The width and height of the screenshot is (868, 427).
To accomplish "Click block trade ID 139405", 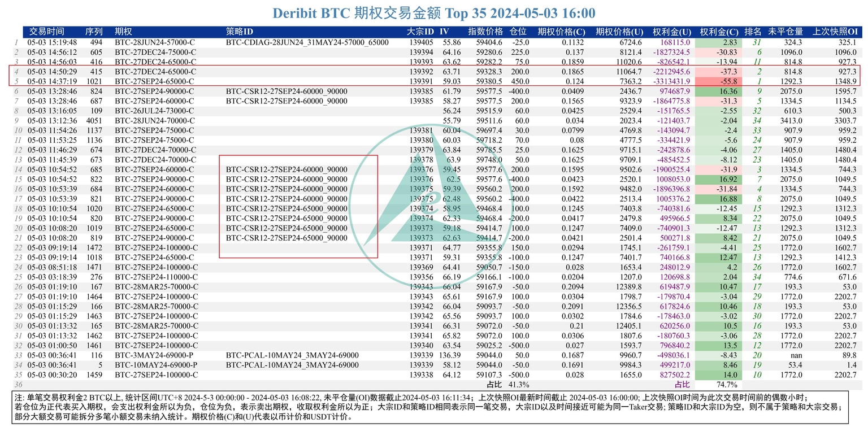I will click(421, 42).
